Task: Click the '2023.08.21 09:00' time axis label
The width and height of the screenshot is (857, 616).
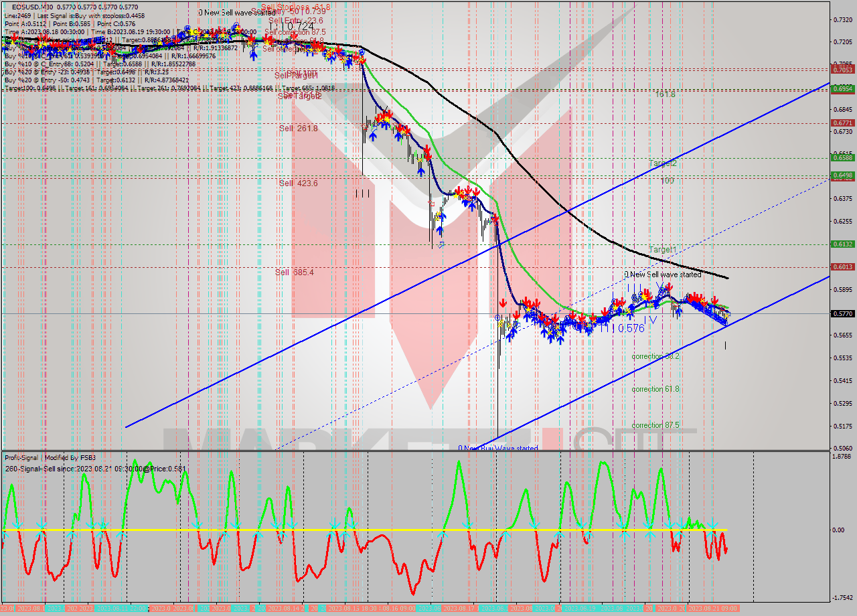Action: 714,608
